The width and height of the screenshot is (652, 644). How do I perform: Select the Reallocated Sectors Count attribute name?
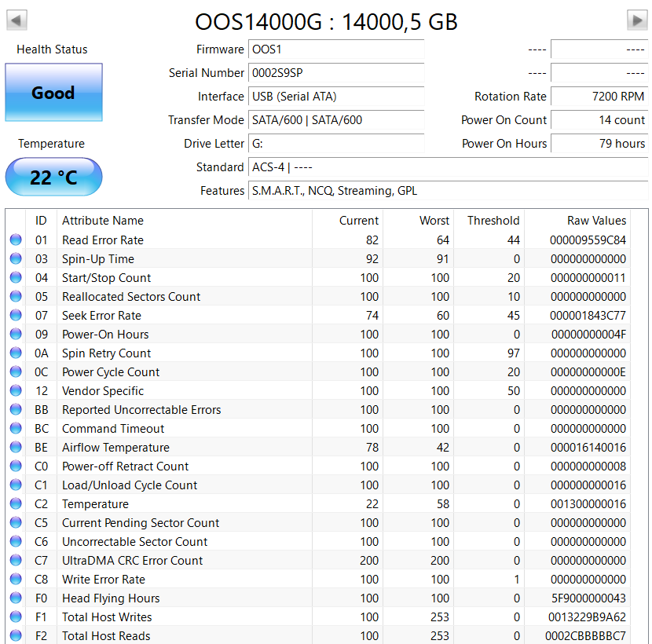point(131,296)
